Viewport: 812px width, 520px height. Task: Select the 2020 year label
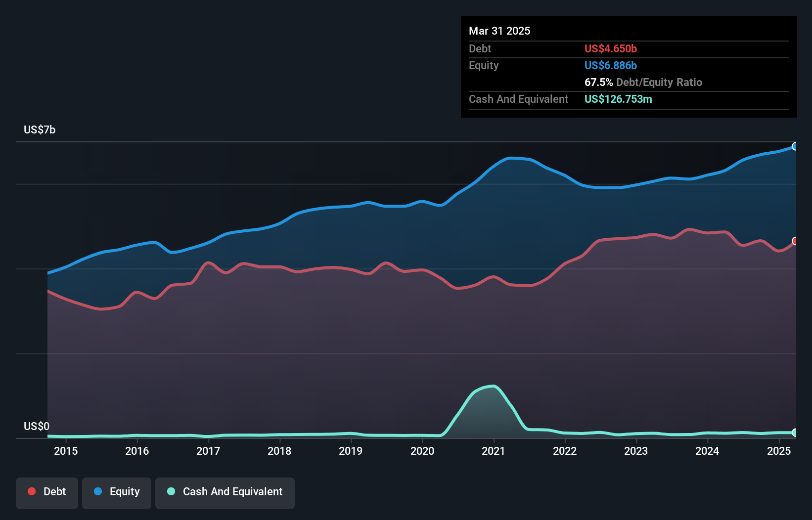pos(423,451)
